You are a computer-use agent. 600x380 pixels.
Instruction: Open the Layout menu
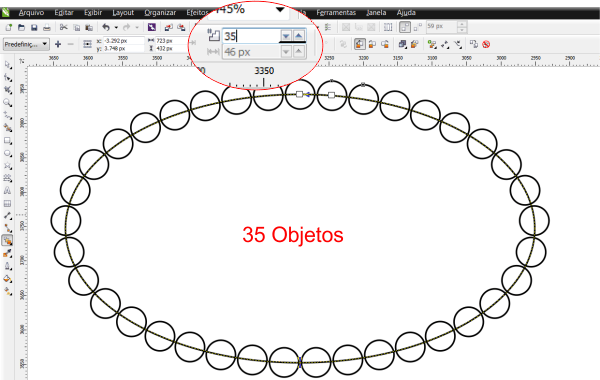pyautogui.click(x=123, y=13)
